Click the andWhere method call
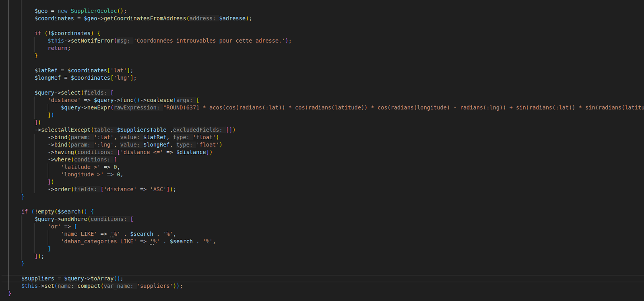 [74, 219]
